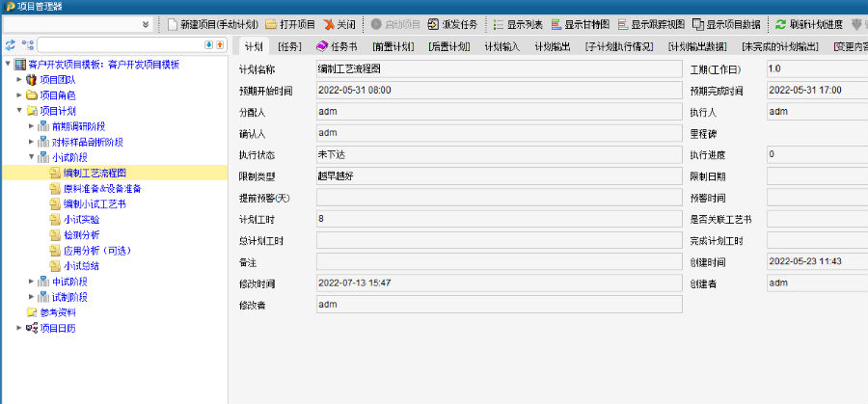Viewport: 868px width, 404px height.
Task: Click the 计划名称 field with 编制工艺流程图
Action: tap(500, 69)
